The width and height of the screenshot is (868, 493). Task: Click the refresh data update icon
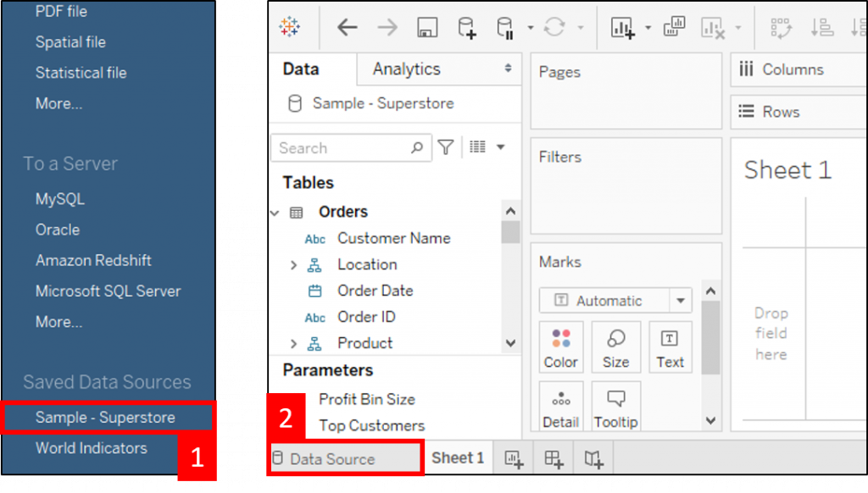point(554,27)
